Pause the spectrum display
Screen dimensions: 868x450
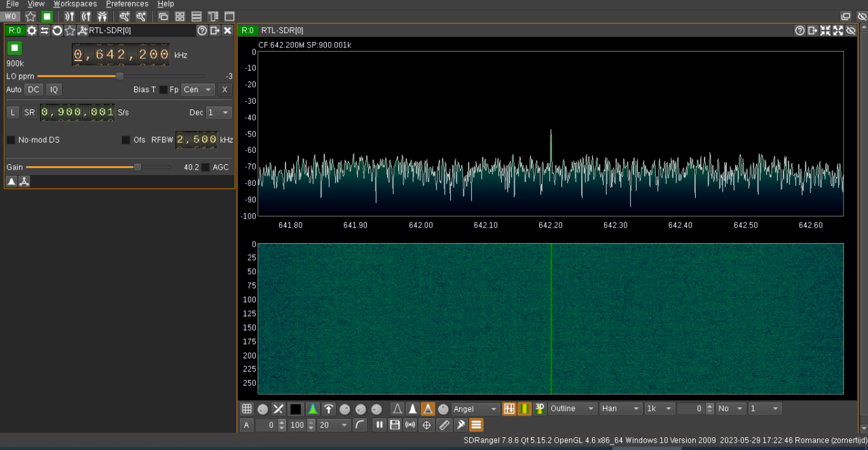(x=379, y=425)
